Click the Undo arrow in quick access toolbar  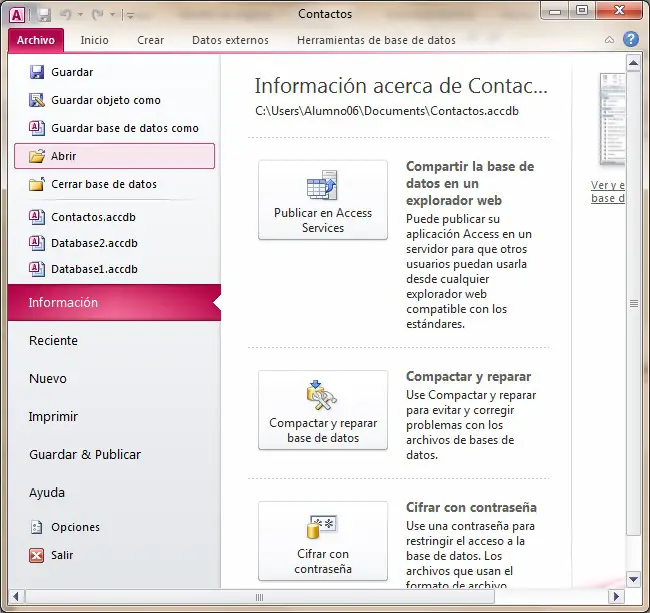click(x=66, y=15)
